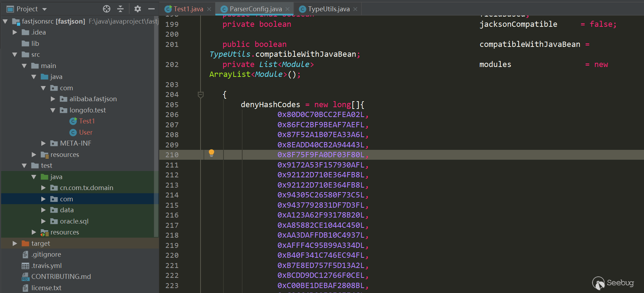Viewport: 644px width, 293px height.
Task: Click the yellow lightbulb intention icon
Action: 211,153
